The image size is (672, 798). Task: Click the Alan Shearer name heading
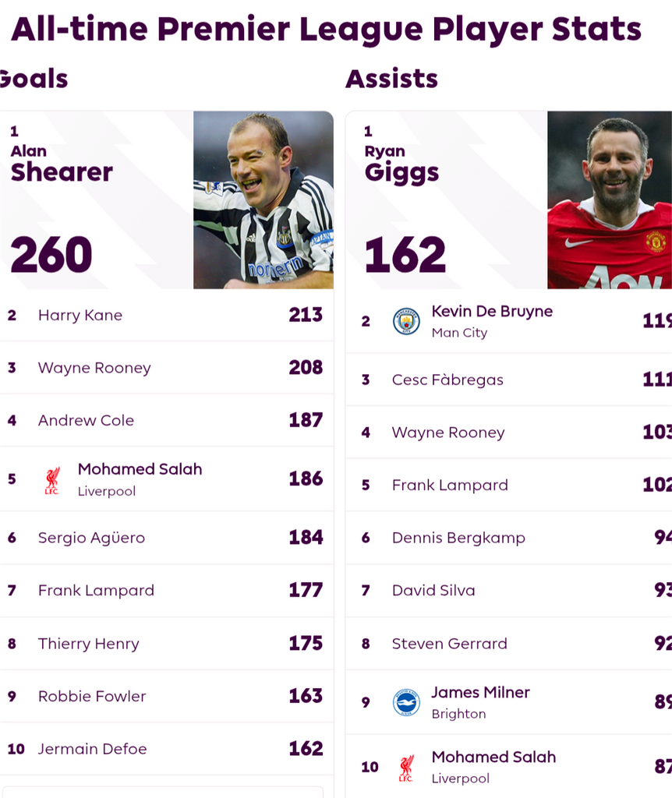pyautogui.click(x=62, y=164)
